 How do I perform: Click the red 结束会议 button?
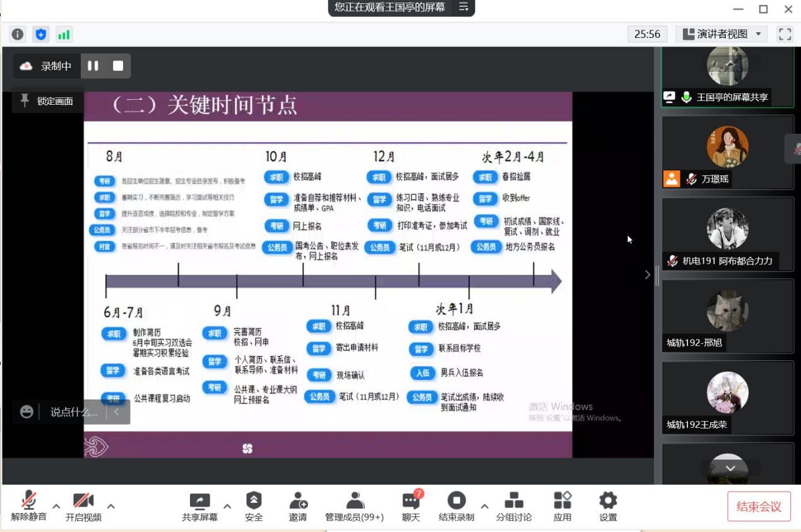click(759, 507)
